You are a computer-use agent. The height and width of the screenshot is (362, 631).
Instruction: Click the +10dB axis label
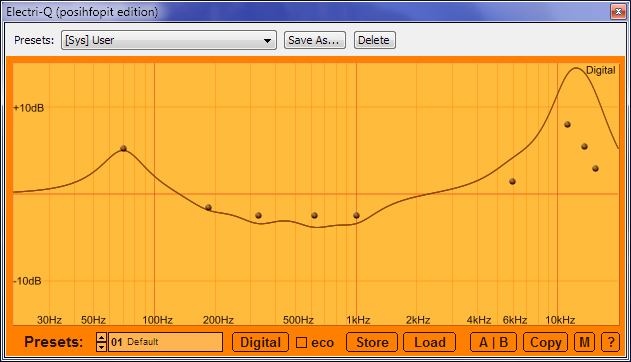(x=29, y=108)
